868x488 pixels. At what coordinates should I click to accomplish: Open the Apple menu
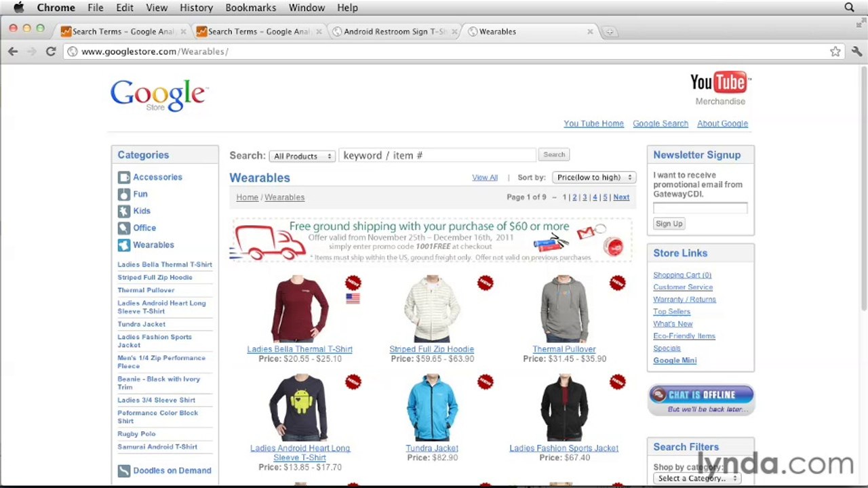point(19,7)
